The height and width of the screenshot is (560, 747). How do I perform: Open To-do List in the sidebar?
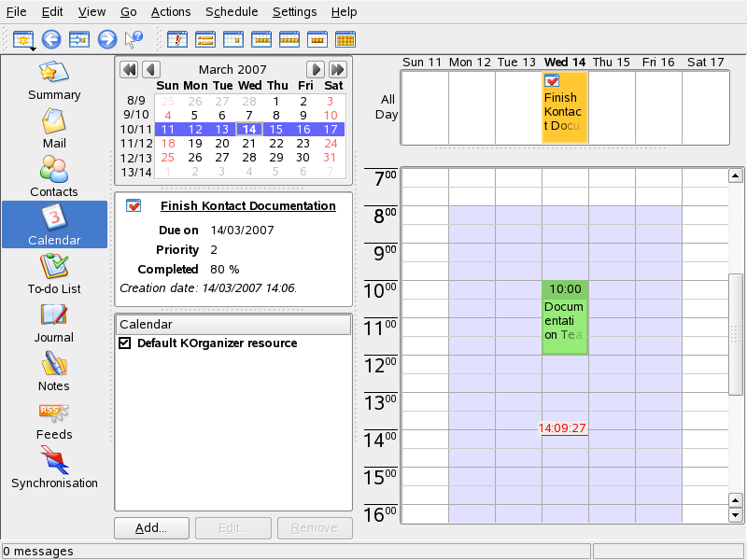54,274
